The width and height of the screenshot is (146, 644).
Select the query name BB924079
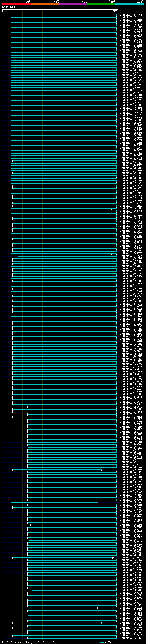pos(8,7)
